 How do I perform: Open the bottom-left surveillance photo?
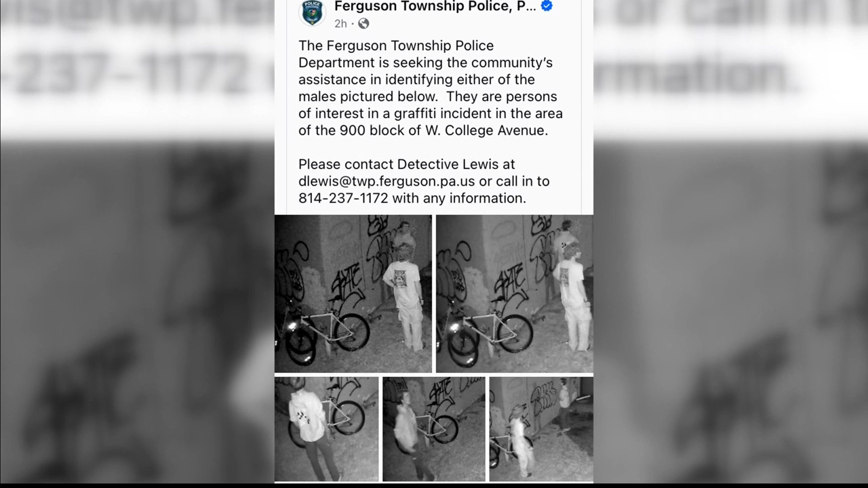326,429
